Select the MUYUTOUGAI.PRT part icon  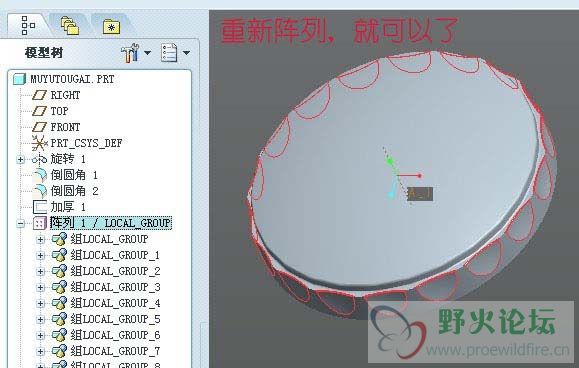pyautogui.click(x=19, y=79)
